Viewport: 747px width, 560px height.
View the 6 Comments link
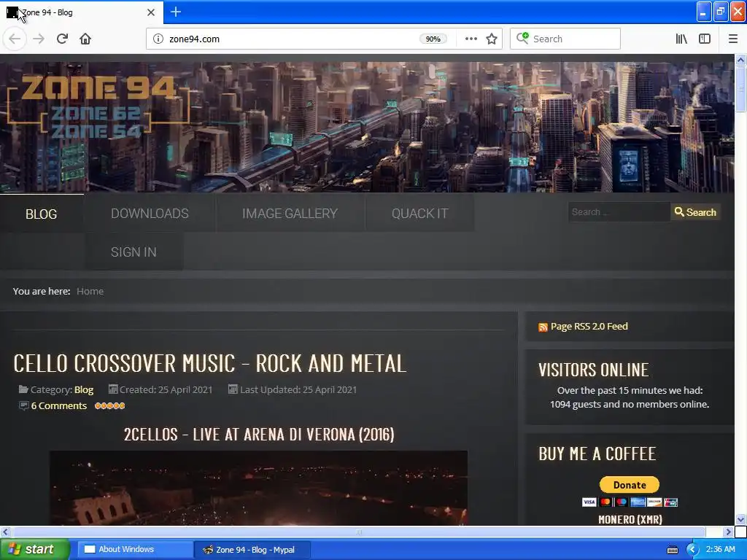tap(58, 405)
